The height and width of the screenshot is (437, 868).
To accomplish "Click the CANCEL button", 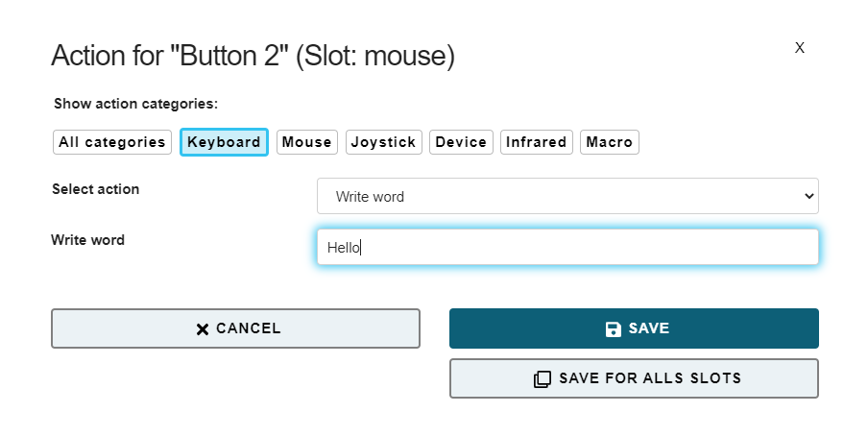I will (x=236, y=328).
